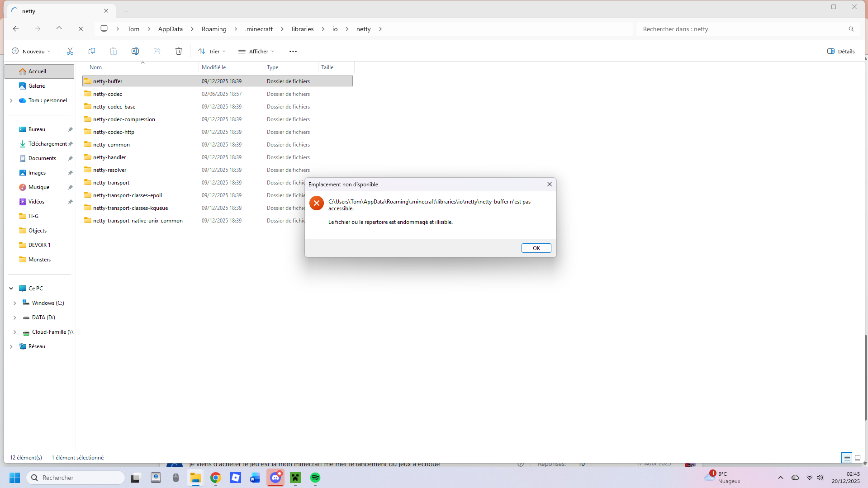Image resolution: width=868 pixels, height=488 pixels.
Task: Open the new tab plus button
Action: point(126,11)
